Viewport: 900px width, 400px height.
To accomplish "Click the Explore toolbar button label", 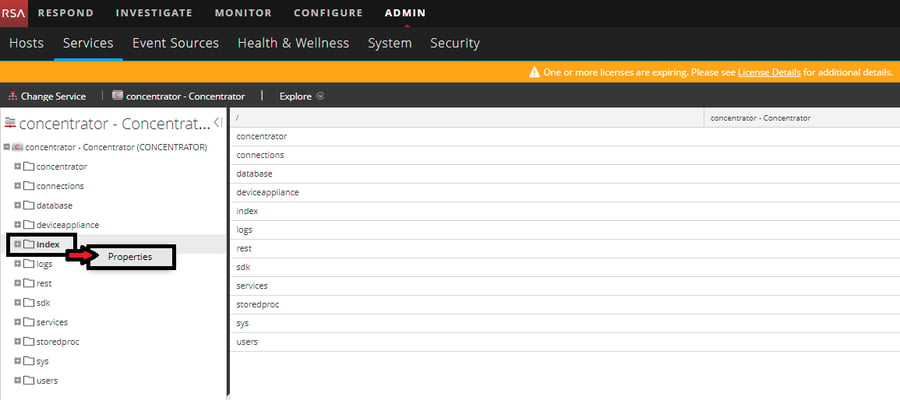I will tap(296, 96).
